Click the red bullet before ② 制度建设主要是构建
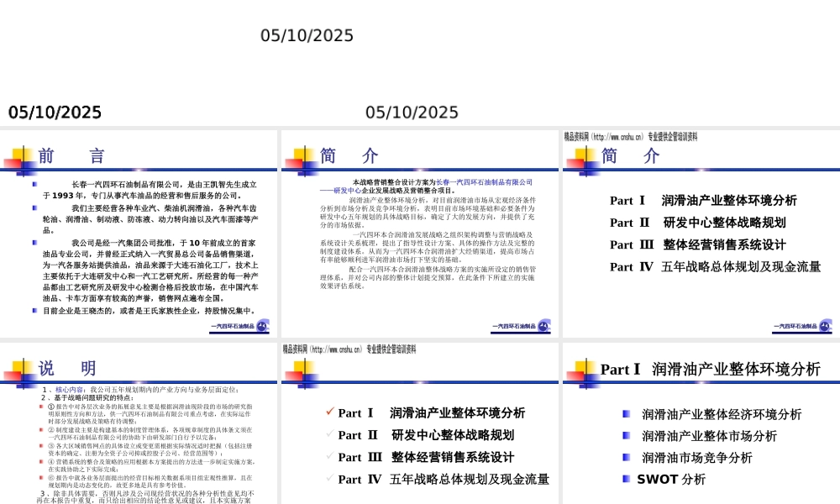The height and width of the screenshot is (504, 840). coord(41,429)
